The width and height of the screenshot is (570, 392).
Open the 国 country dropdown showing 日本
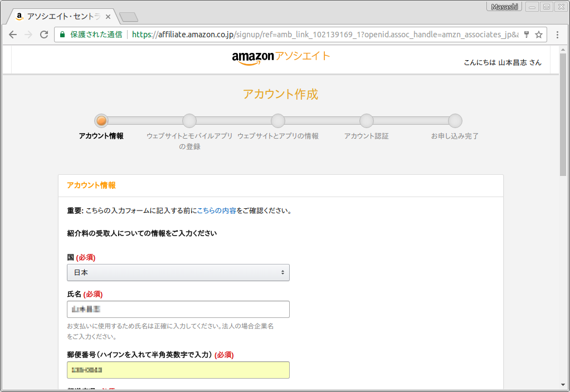(x=178, y=272)
